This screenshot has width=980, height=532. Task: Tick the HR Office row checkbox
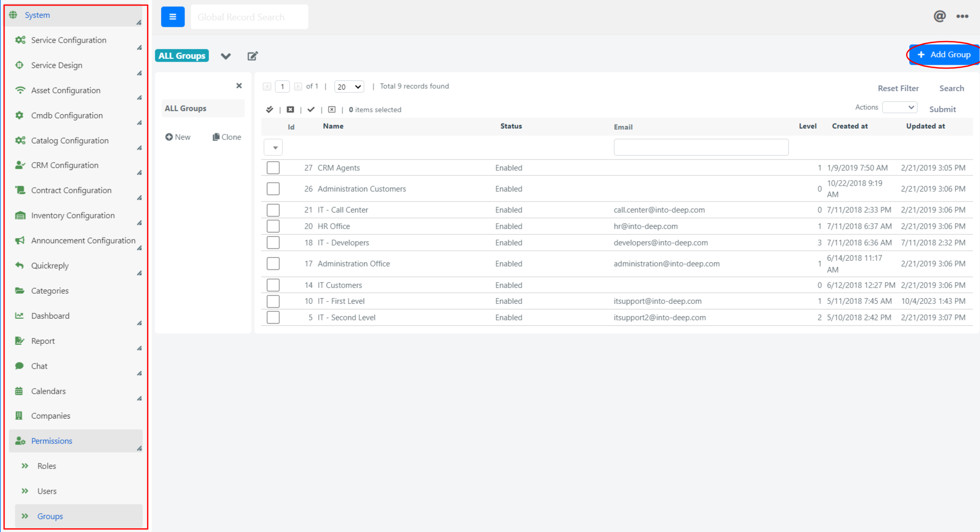pyautogui.click(x=273, y=226)
